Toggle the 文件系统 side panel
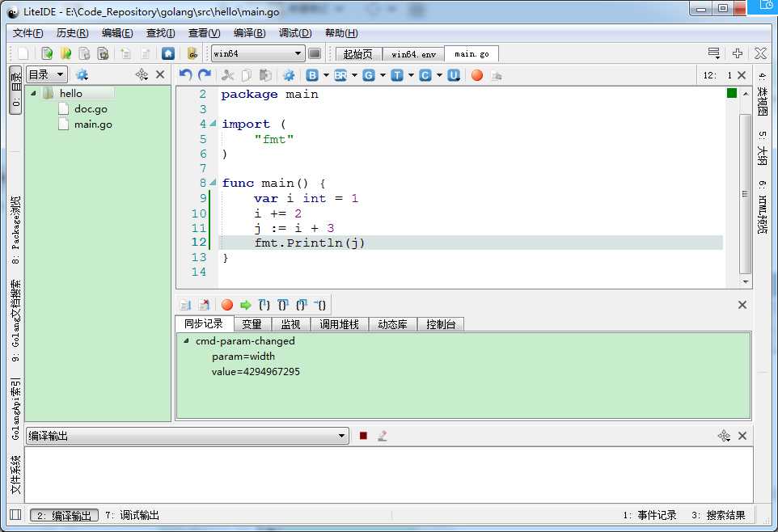This screenshot has height=532, width=778. [16, 475]
